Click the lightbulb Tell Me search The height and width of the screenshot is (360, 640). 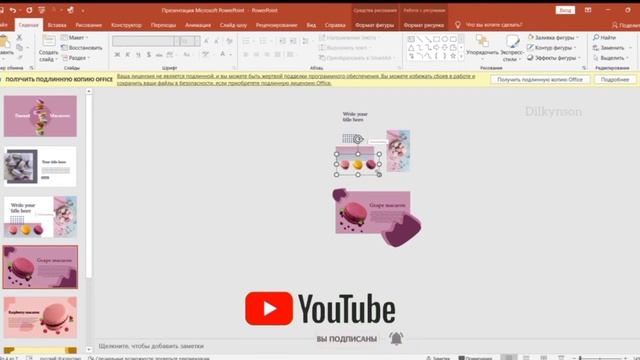[x=458, y=25]
